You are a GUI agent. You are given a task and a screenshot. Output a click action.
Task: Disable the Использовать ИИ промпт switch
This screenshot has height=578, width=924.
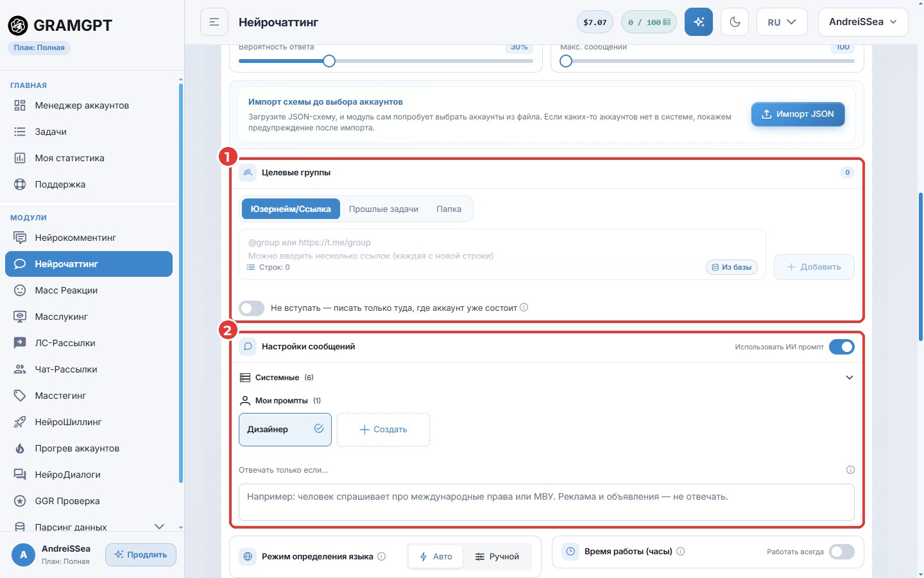click(842, 347)
